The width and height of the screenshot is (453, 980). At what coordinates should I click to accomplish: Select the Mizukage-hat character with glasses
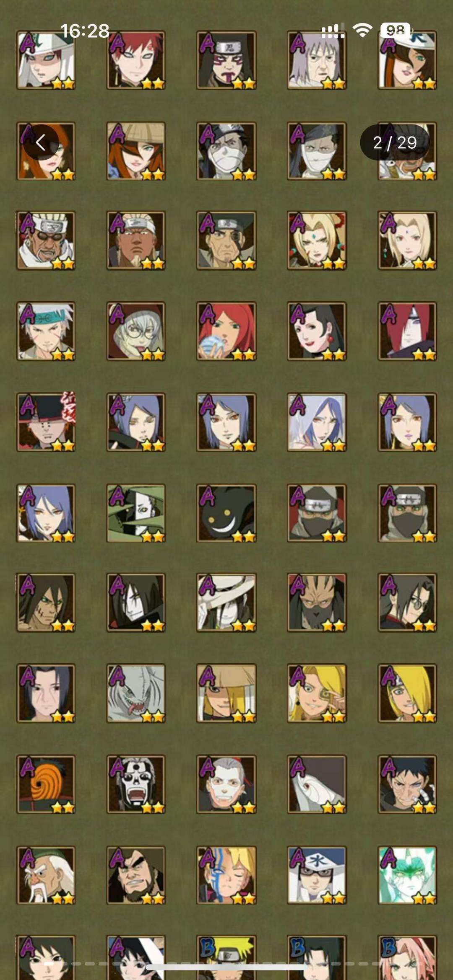coord(317,875)
